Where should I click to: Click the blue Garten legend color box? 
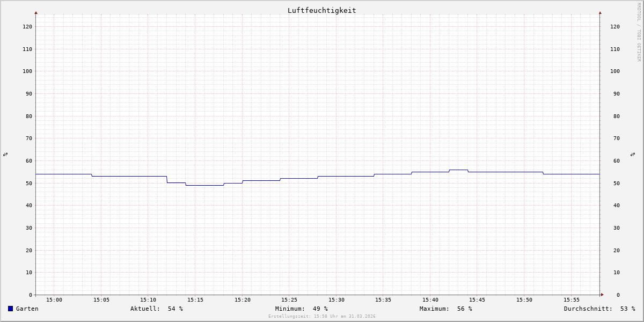pos(10,309)
